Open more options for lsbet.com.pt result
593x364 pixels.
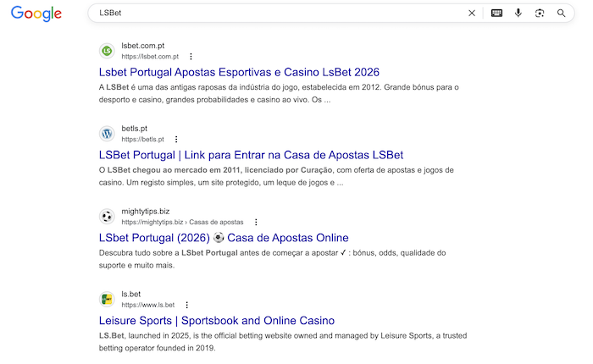(191, 57)
